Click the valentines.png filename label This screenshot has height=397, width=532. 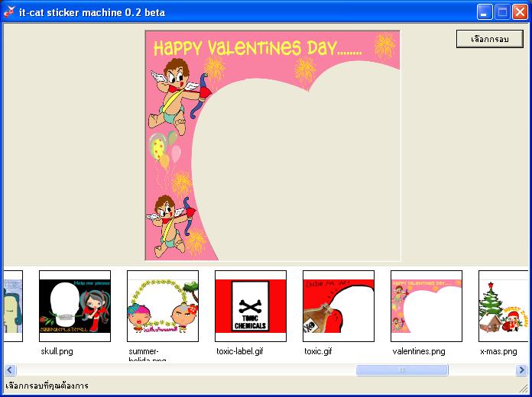click(x=419, y=351)
